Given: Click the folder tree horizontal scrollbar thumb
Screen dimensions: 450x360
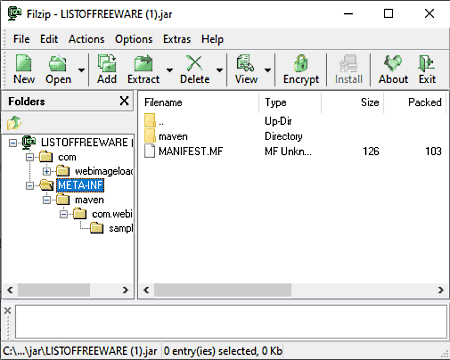Looking at the screenshot, I should (x=54, y=290).
